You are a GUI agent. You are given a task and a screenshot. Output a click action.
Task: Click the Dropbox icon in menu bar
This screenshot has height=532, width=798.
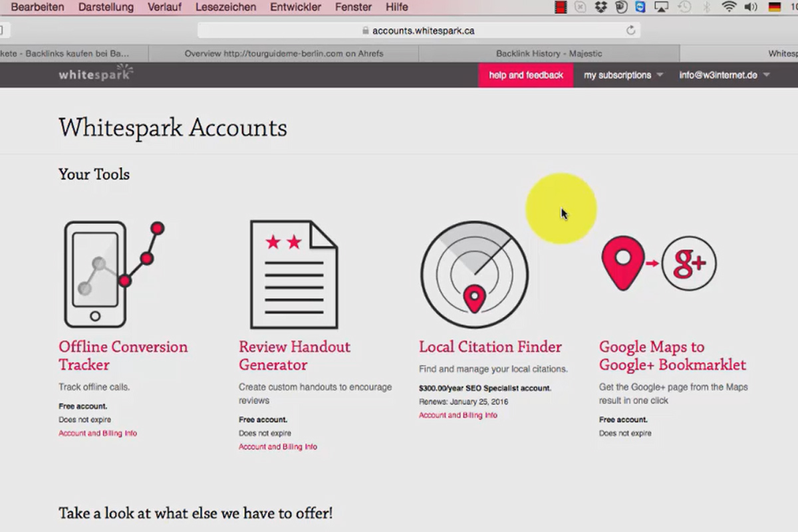pos(601,7)
